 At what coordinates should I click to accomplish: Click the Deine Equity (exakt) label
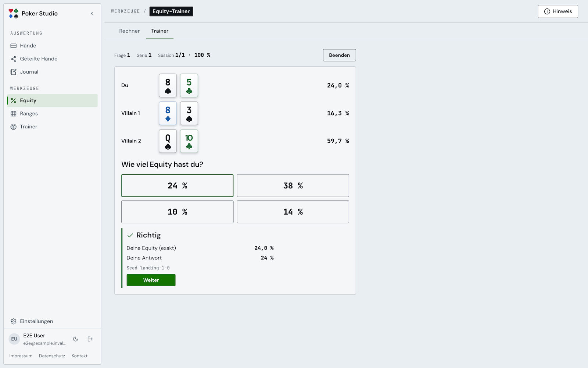[x=151, y=248]
